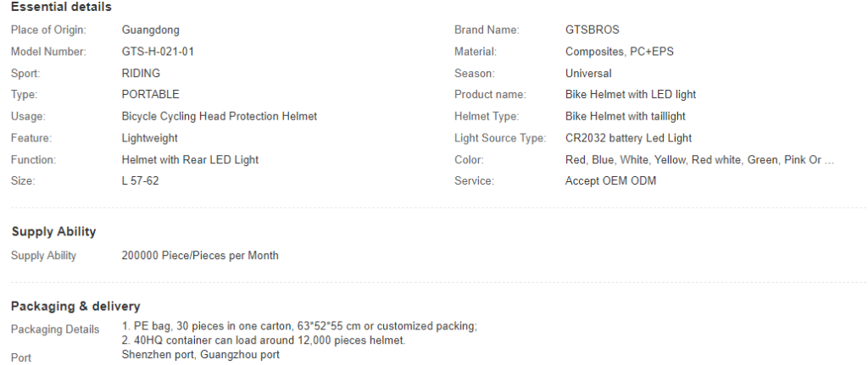This screenshot has width=868, height=365.
Task: Click the Packaging & delivery heading
Action: (75, 307)
